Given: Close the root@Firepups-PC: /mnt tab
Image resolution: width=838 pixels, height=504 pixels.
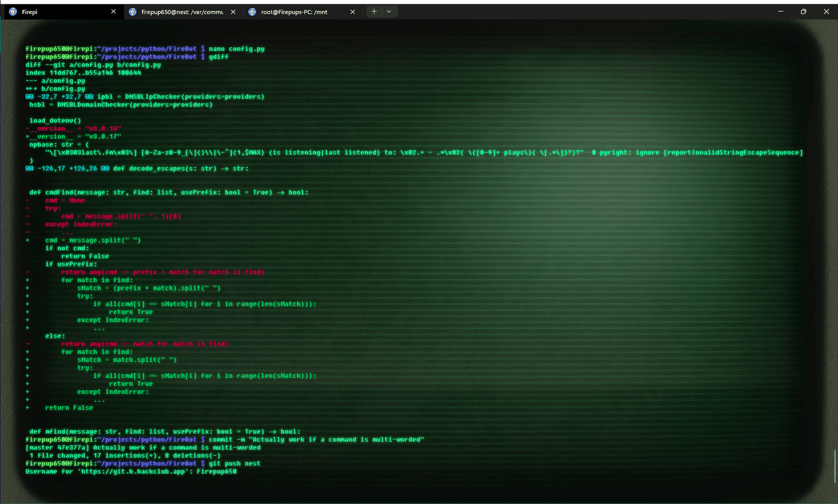Looking at the screenshot, I should tap(353, 12).
